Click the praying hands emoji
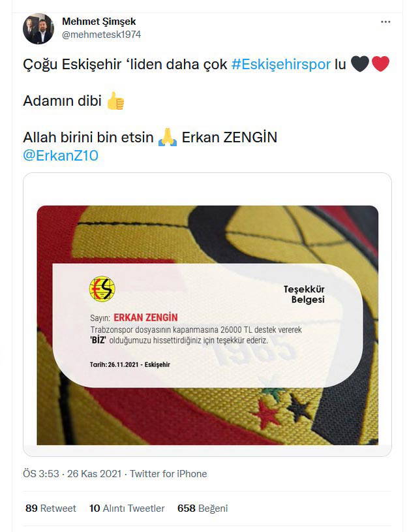 click(168, 137)
